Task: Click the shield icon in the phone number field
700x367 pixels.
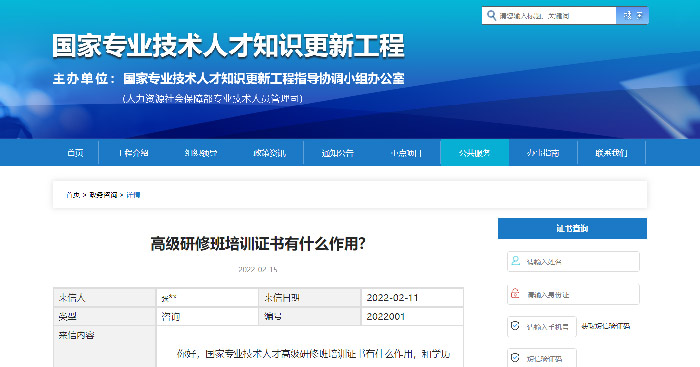Action: pos(515,326)
